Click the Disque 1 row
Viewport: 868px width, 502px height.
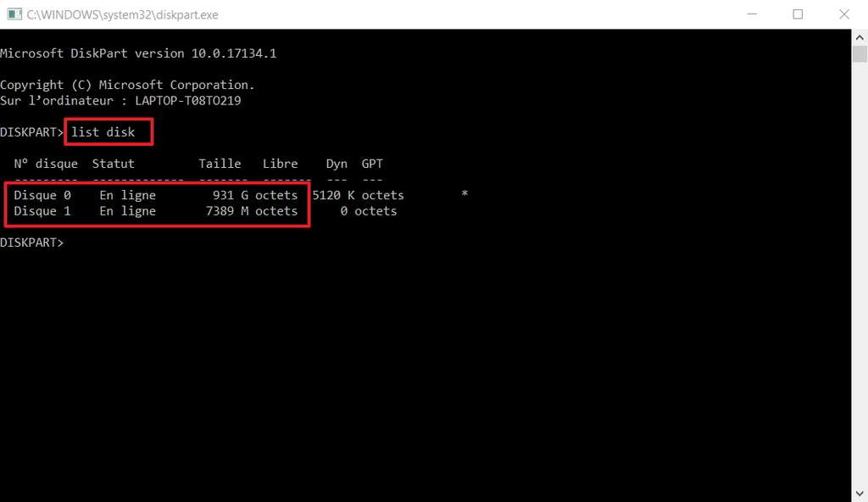[x=205, y=211]
